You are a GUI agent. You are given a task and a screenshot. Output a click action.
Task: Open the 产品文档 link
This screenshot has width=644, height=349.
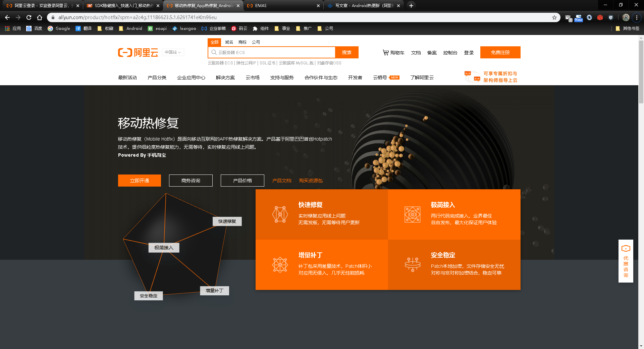point(282,181)
